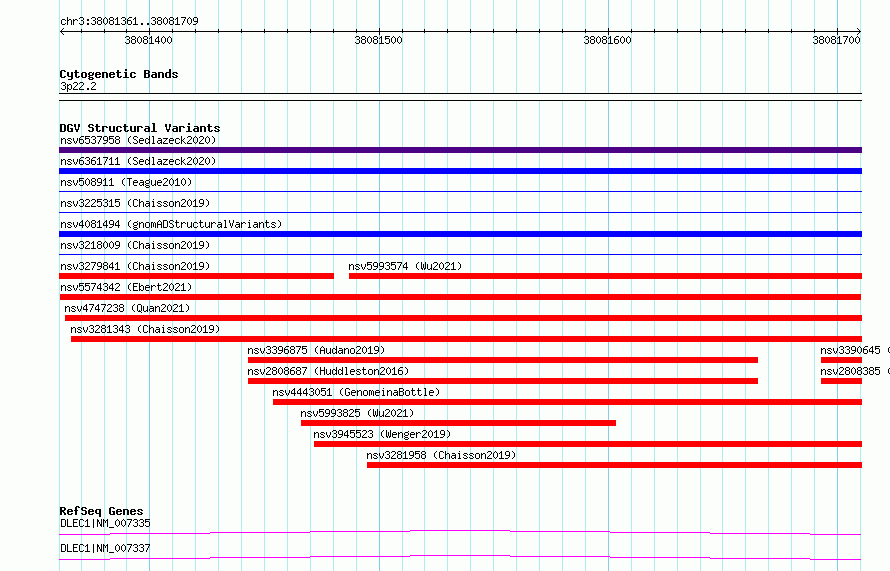Select the red nsv3281343 variant bar
This screenshot has height=571, width=890.
(467, 339)
